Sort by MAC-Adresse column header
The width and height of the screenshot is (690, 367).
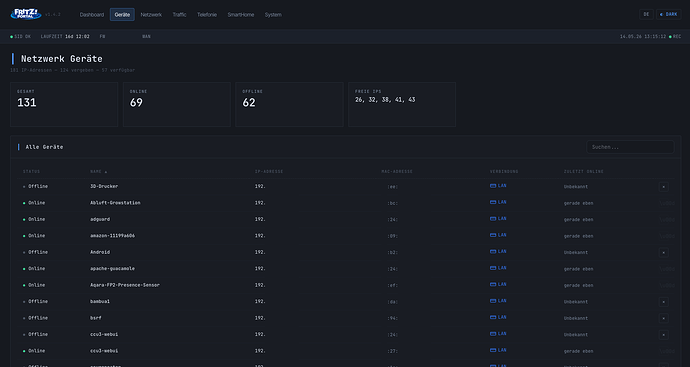pyautogui.click(x=397, y=172)
